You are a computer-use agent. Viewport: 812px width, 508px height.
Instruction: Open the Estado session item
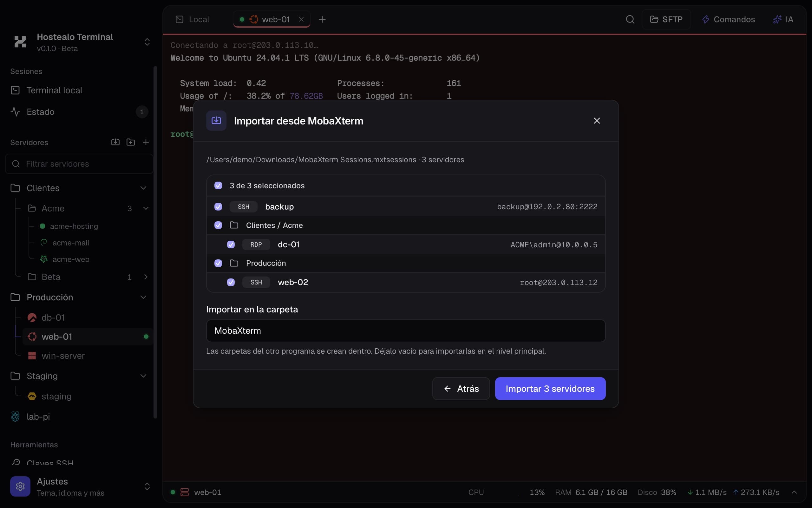[79, 112]
